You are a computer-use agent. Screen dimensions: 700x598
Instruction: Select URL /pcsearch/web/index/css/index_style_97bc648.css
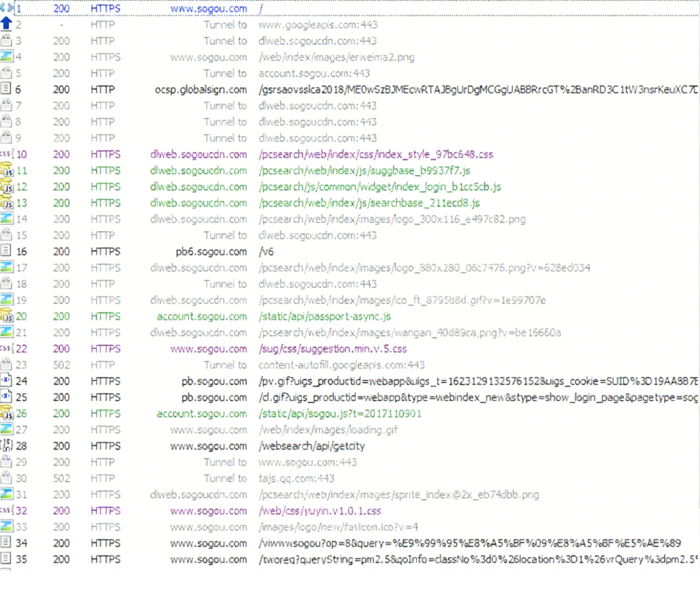tap(376, 154)
